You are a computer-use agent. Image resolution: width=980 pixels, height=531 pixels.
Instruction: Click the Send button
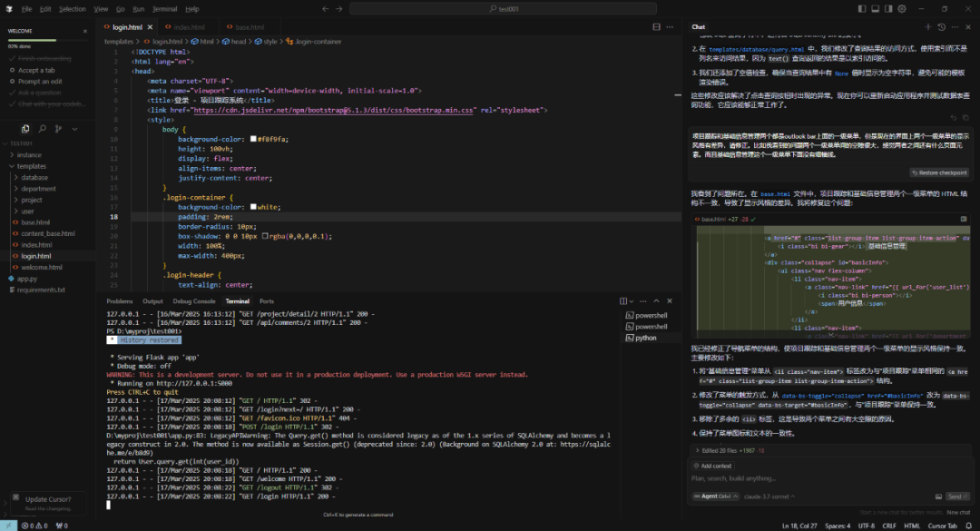(957, 497)
